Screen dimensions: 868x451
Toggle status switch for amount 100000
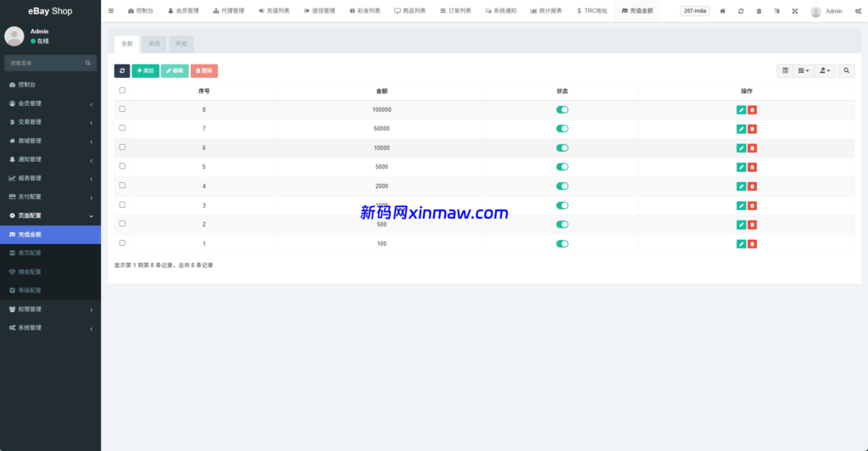(562, 109)
